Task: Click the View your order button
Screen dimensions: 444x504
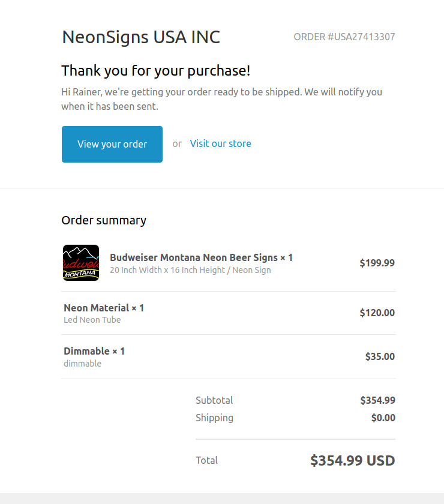Action: (112, 144)
